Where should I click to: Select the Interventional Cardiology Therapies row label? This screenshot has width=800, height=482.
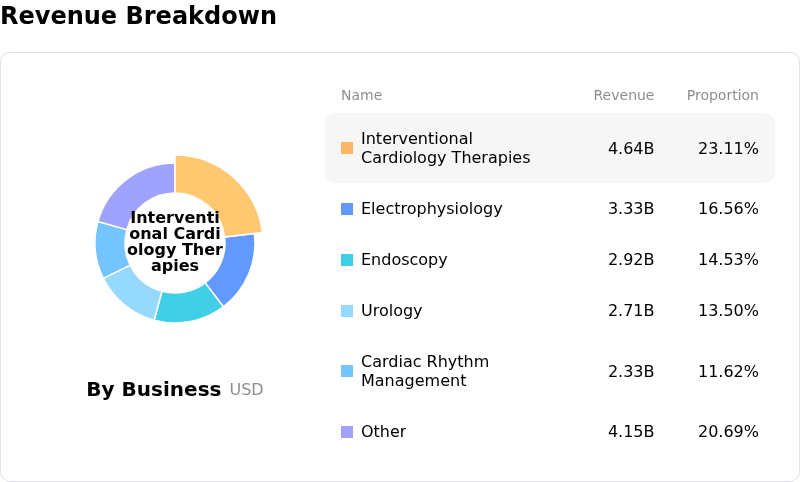(445, 148)
